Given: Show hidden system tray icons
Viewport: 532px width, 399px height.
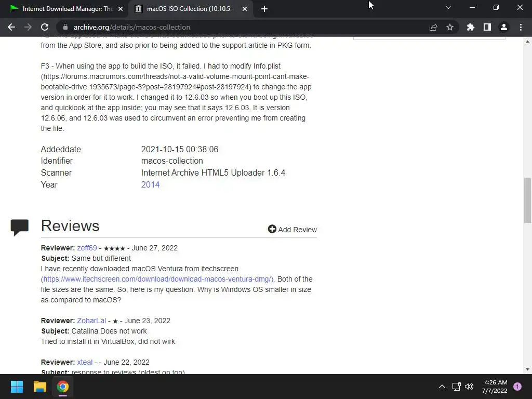Looking at the screenshot, I should [x=442, y=387].
